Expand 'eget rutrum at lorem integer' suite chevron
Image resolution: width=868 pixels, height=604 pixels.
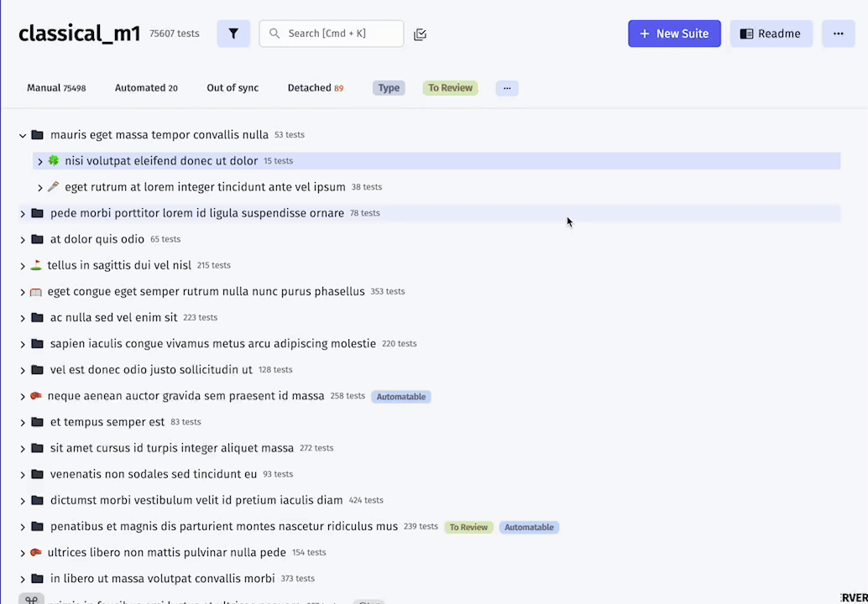pos(39,188)
